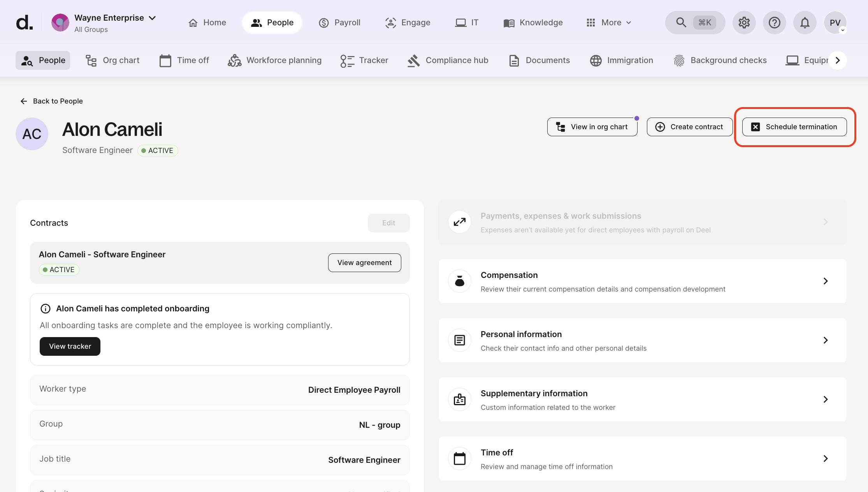The image size is (868, 492).
Task: Go back via Back to People link
Action: point(51,101)
